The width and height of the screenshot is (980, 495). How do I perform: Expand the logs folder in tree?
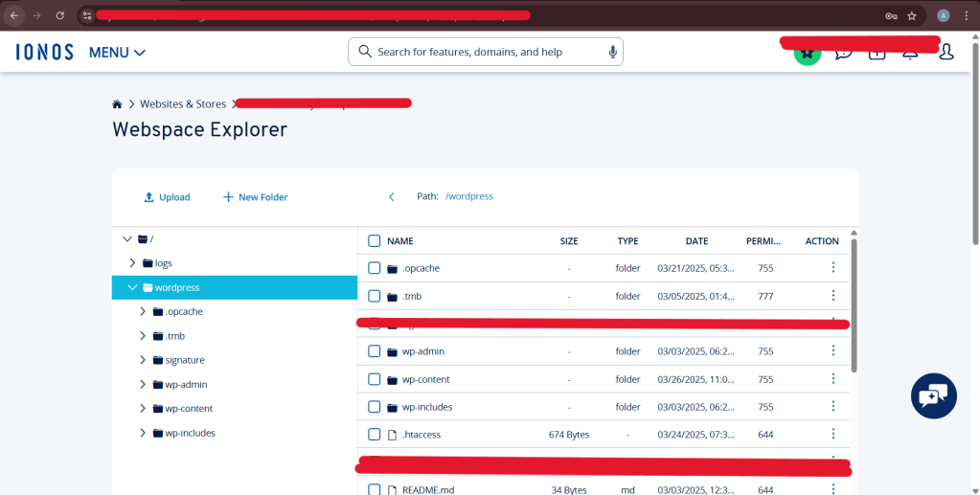132,263
